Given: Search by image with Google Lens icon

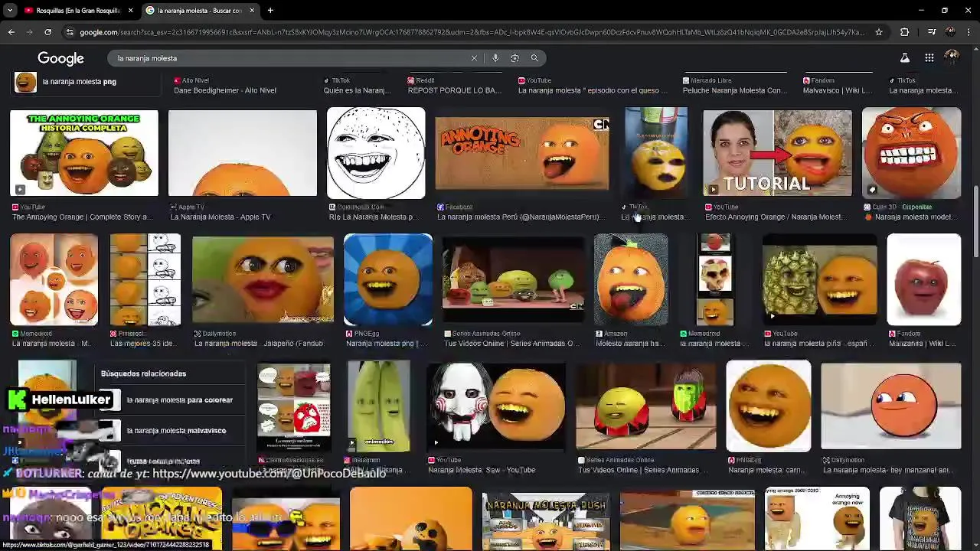Looking at the screenshot, I should [x=514, y=58].
